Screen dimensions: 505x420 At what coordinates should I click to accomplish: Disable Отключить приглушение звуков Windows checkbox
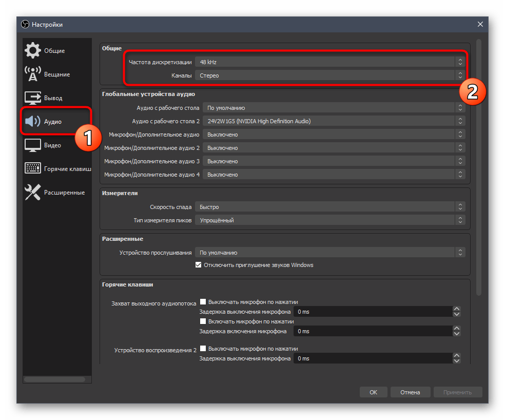tap(199, 265)
